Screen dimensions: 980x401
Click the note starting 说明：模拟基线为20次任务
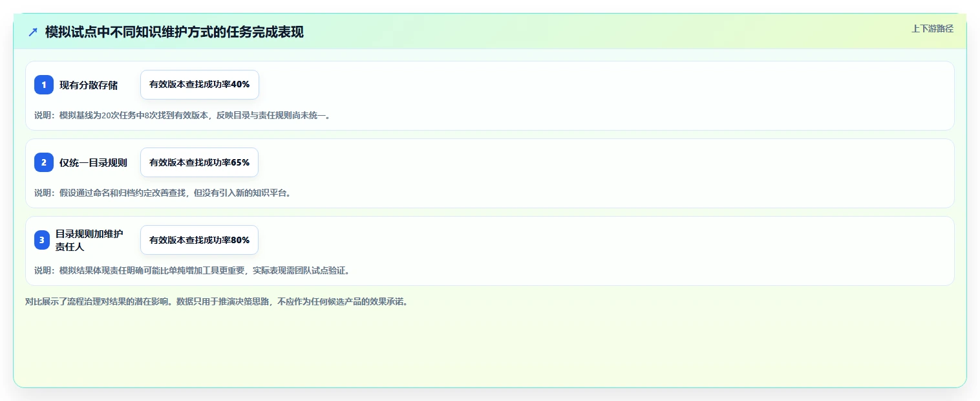pyautogui.click(x=182, y=115)
